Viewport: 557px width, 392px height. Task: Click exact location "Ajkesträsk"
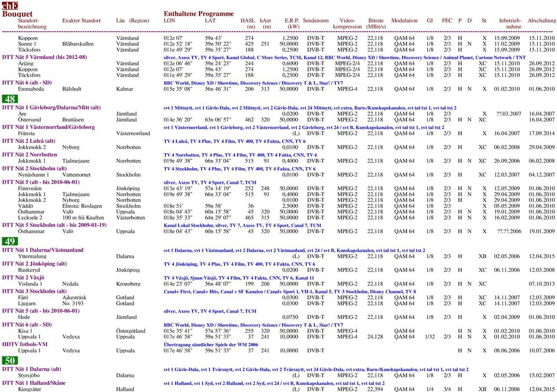pos(74,298)
